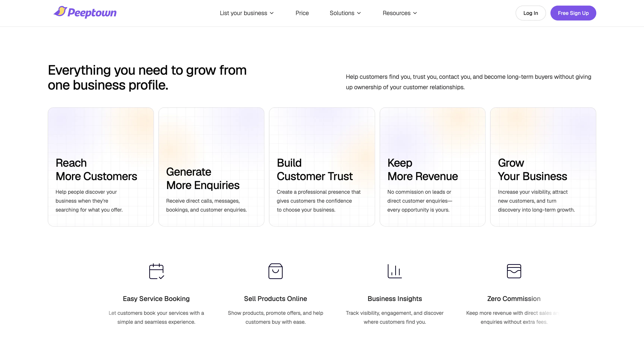Select the Generate More Enquiries card
The height and width of the screenshot is (358, 644).
(x=211, y=167)
